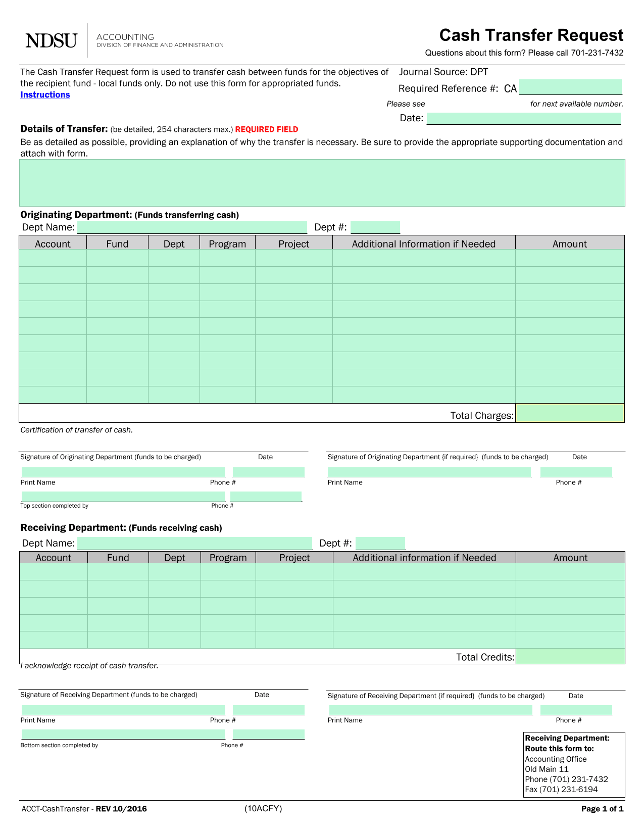Click the Details of Transfer text area

tap(322, 183)
